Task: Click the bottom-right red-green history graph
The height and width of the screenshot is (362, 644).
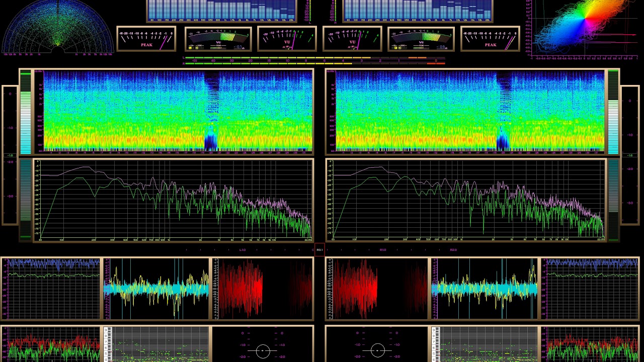Action: click(589, 344)
